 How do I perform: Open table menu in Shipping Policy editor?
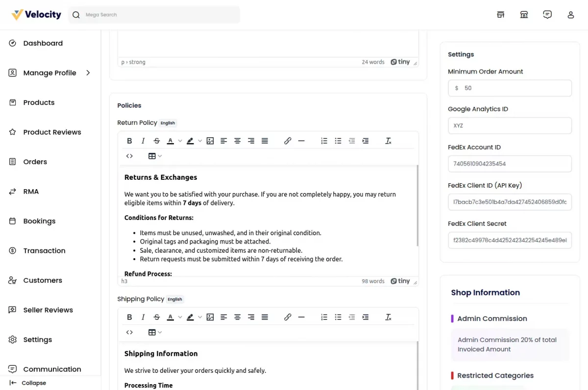(155, 332)
